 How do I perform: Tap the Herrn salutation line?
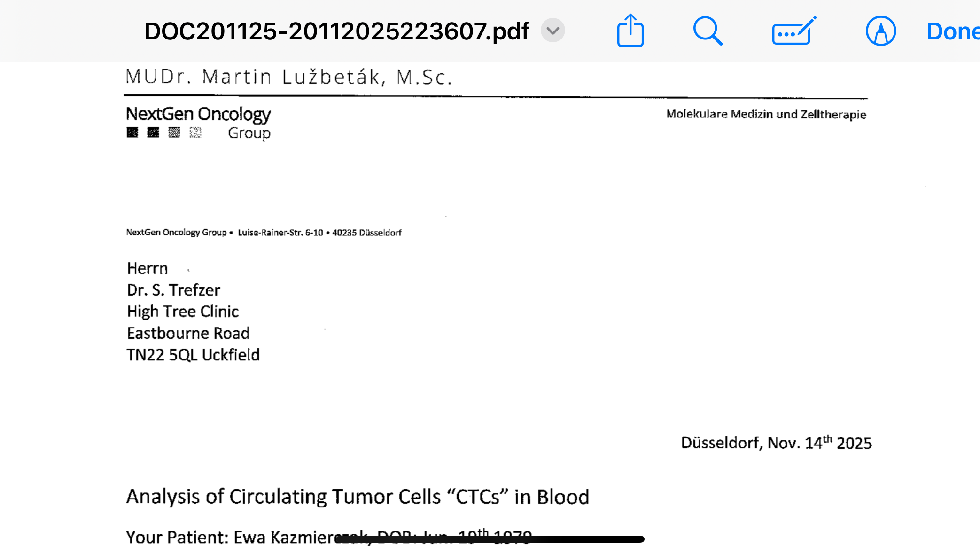pyautogui.click(x=147, y=268)
